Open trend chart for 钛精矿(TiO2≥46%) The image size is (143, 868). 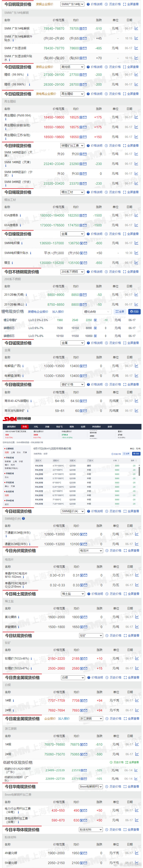tap(137, 658)
